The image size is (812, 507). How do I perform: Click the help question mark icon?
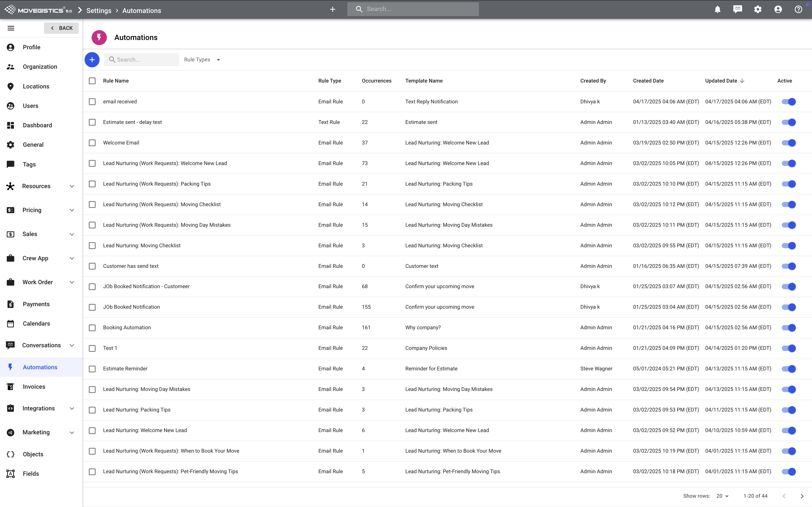click(798, 9)
